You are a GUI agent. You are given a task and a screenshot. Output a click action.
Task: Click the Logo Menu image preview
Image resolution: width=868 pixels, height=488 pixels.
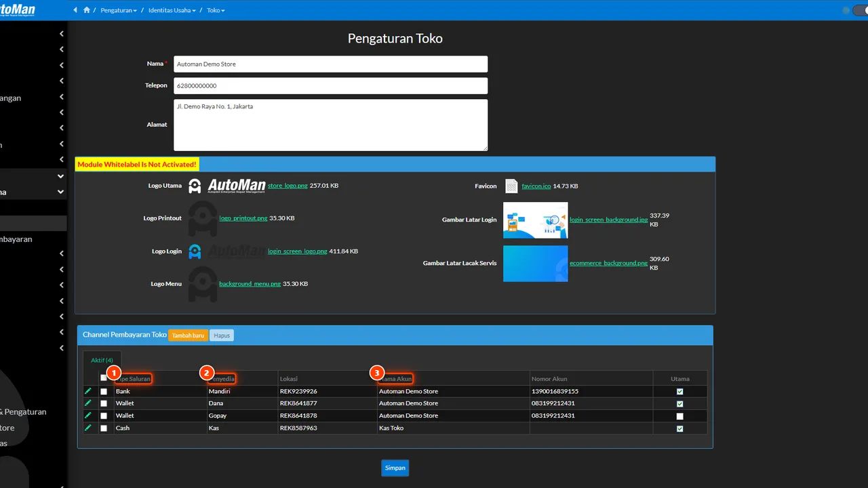(x=202, y=284)
